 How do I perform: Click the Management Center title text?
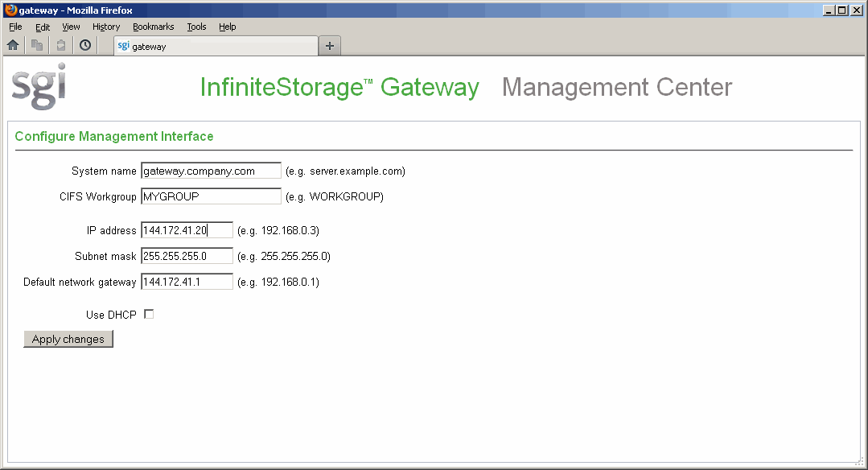617,87
